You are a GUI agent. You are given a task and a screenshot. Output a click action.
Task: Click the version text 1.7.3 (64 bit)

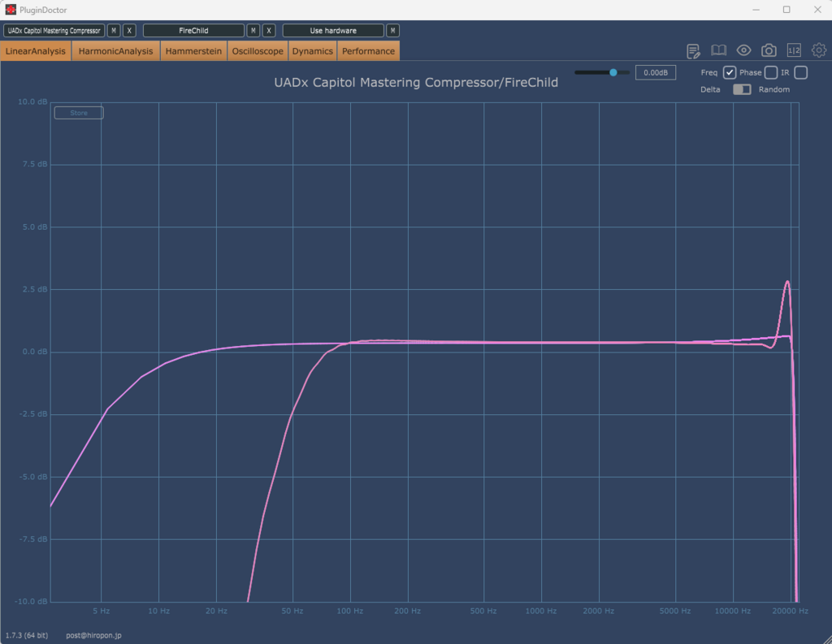tap(27, 635)
